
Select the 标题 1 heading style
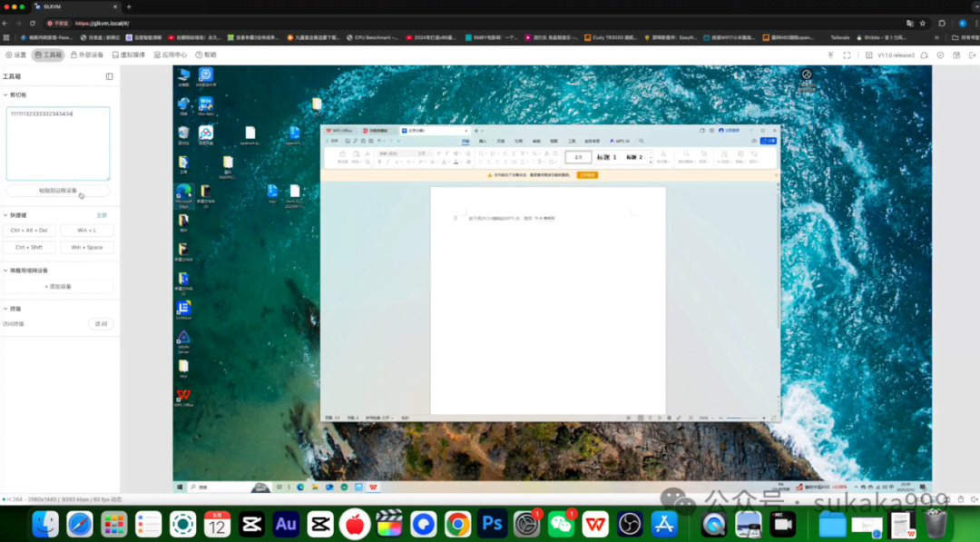606,158
